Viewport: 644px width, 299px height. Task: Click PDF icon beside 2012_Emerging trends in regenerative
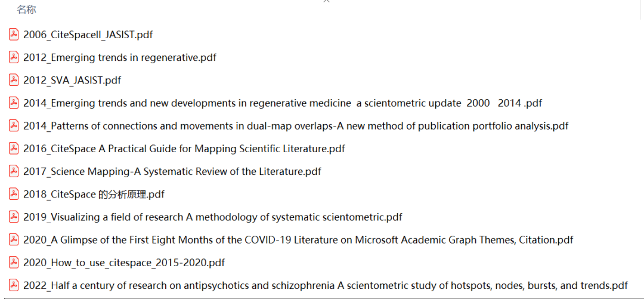[x=14, y=57]
